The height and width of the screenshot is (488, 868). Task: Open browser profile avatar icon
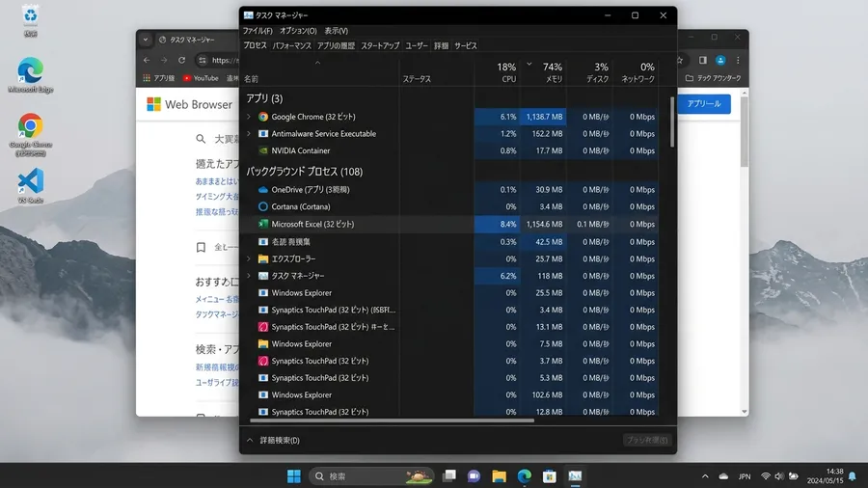(720, 61)
